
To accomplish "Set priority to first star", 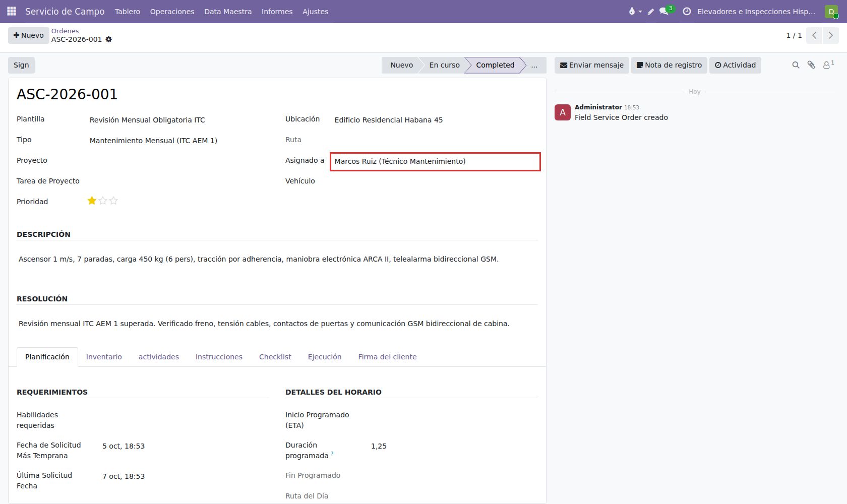I will [x=92, y=201].
